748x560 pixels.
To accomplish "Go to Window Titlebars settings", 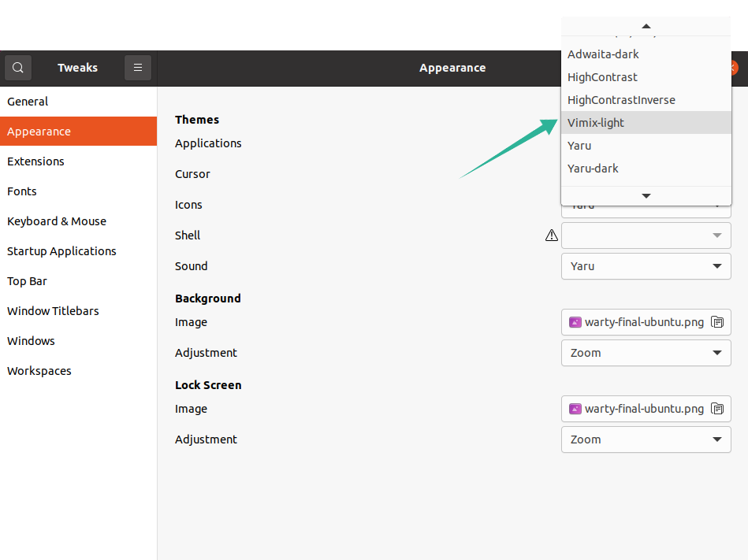I will (53, 311).
